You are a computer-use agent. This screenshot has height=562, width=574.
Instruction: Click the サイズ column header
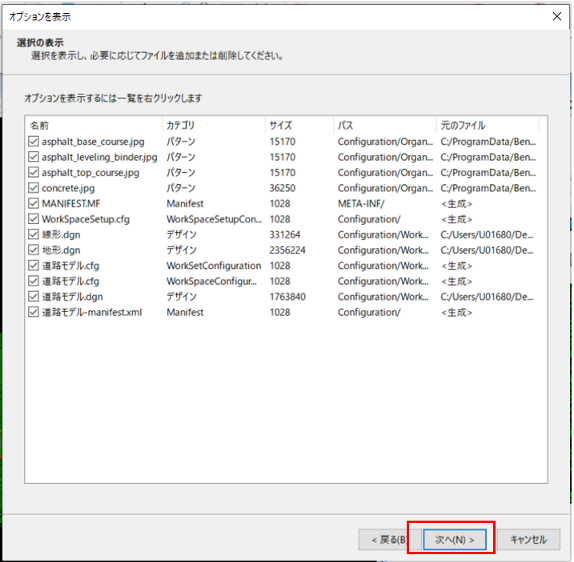[x=299, y=126]
